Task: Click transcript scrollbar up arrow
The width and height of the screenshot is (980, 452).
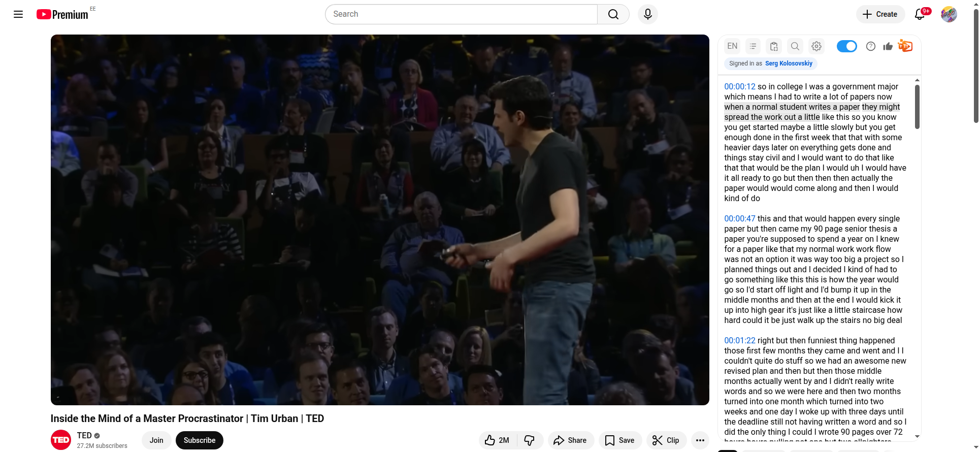Action: point(917,80)
